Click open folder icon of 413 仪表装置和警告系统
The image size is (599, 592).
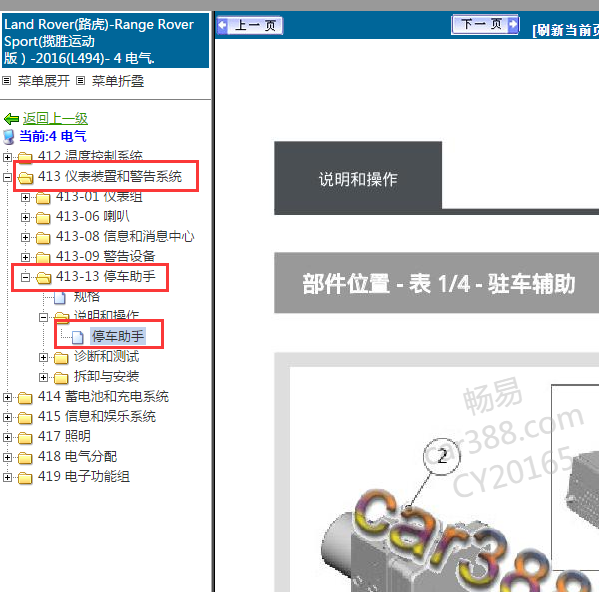pos(26,177)
